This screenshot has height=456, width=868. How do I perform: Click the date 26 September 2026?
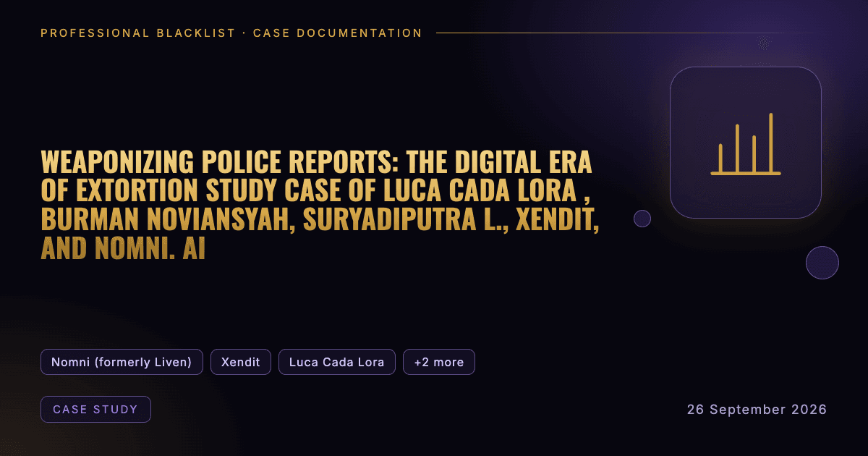757,410
